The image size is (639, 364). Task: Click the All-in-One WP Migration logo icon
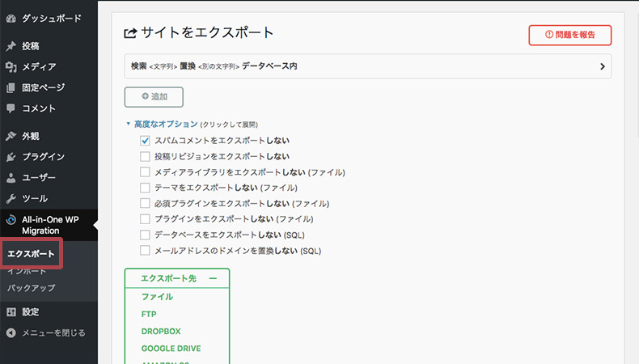[x=11, y=220]
